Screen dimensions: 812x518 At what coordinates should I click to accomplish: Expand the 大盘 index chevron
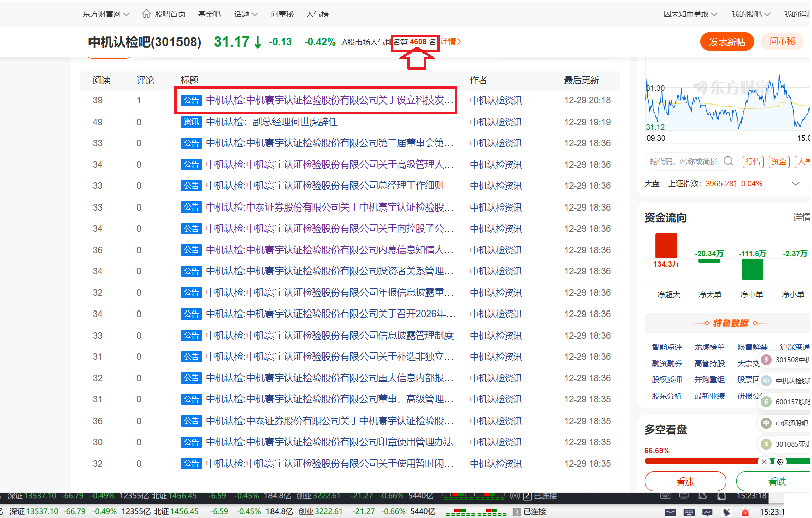796,184
